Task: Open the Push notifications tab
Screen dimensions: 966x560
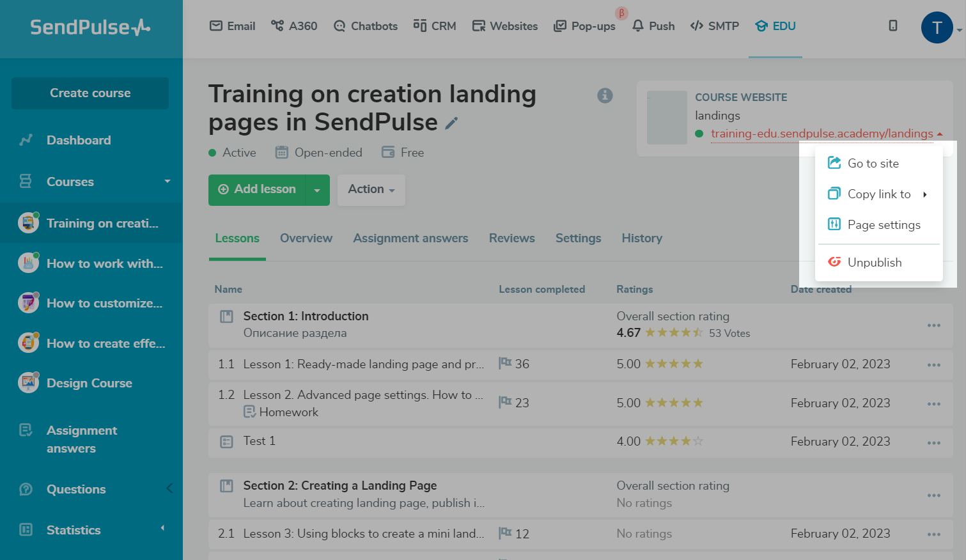Action: coord(653,26)
